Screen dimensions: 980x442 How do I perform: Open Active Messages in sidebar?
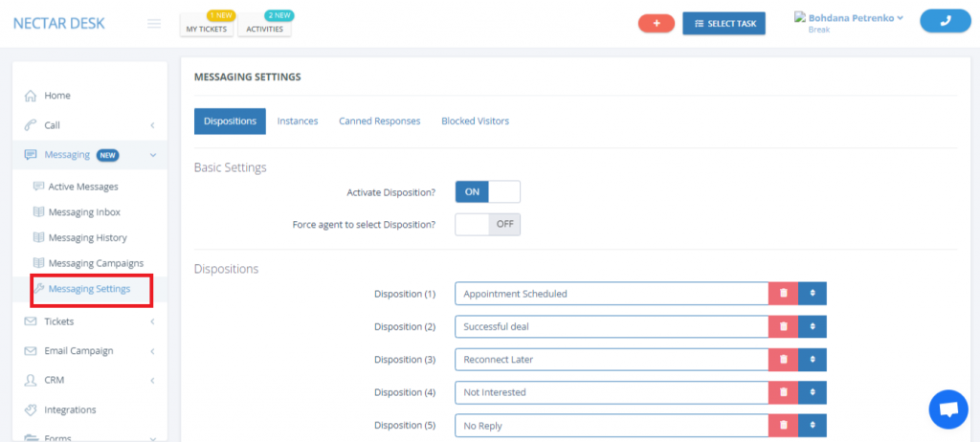pos(83,187)
